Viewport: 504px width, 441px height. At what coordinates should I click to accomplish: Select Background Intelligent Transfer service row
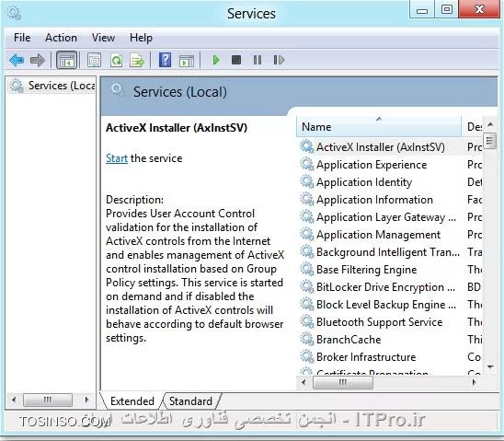(x=388, y=252)
